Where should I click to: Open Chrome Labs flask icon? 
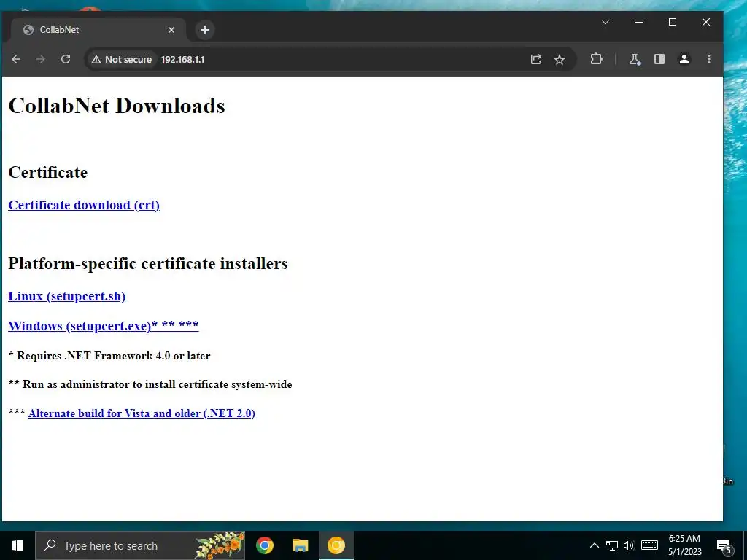pos(635,59)
